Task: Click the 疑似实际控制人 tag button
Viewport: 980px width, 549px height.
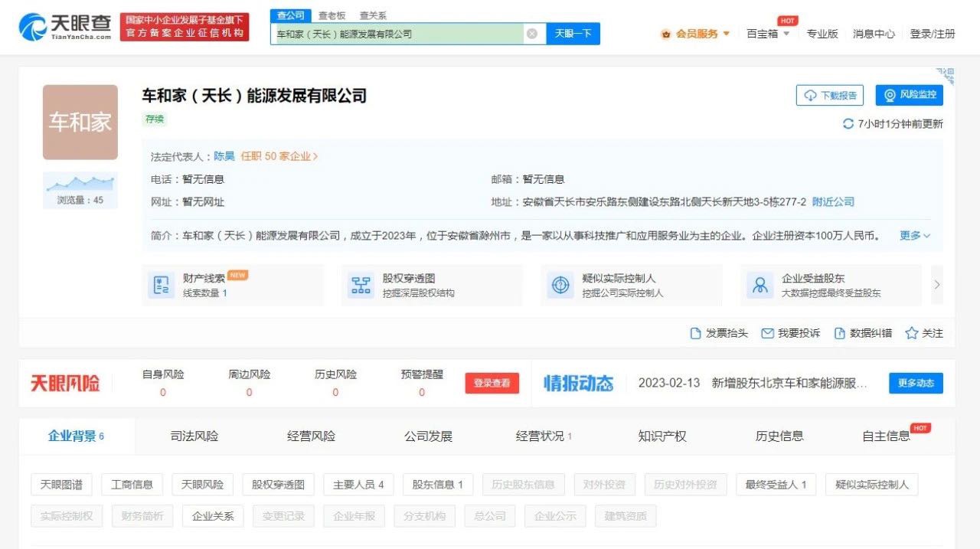Action: [872, 485]
